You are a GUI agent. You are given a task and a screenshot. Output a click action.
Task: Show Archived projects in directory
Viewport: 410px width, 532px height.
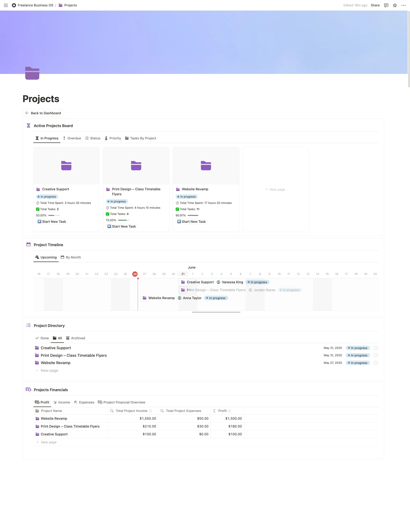[76, 338]
